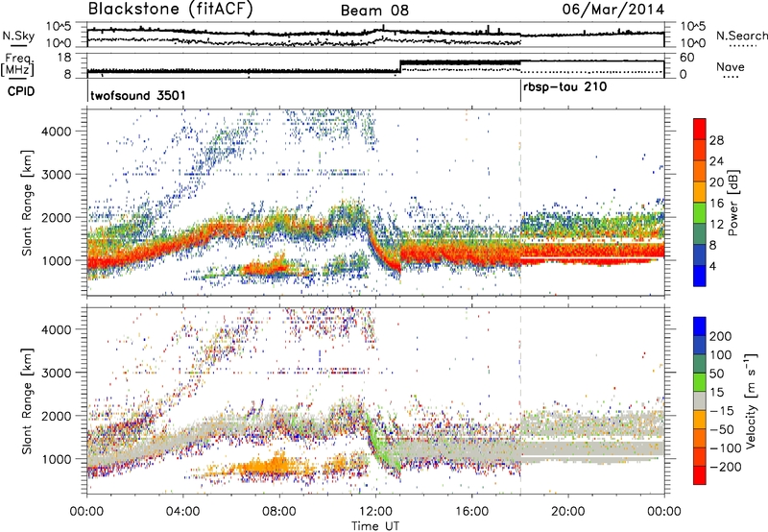Click the Slant Range label of power panel
768x532 pixels.
click(27, 203)
